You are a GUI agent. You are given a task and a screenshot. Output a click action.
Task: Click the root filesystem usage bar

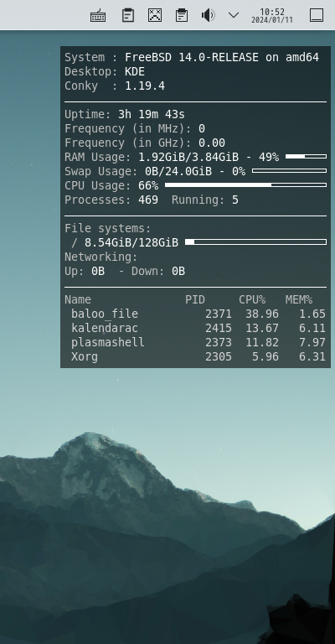tap(256, 241)
